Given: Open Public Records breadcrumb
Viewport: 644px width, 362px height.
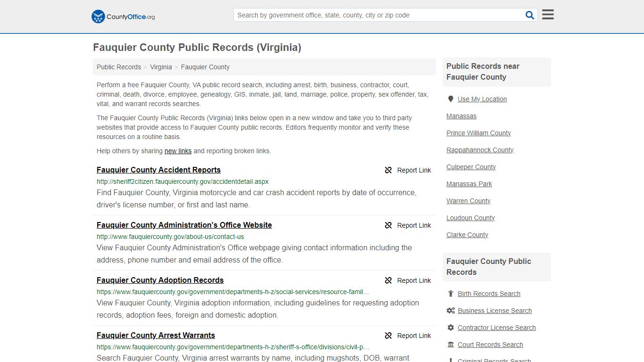Looking at the screenshot, I should coord(119,67).
